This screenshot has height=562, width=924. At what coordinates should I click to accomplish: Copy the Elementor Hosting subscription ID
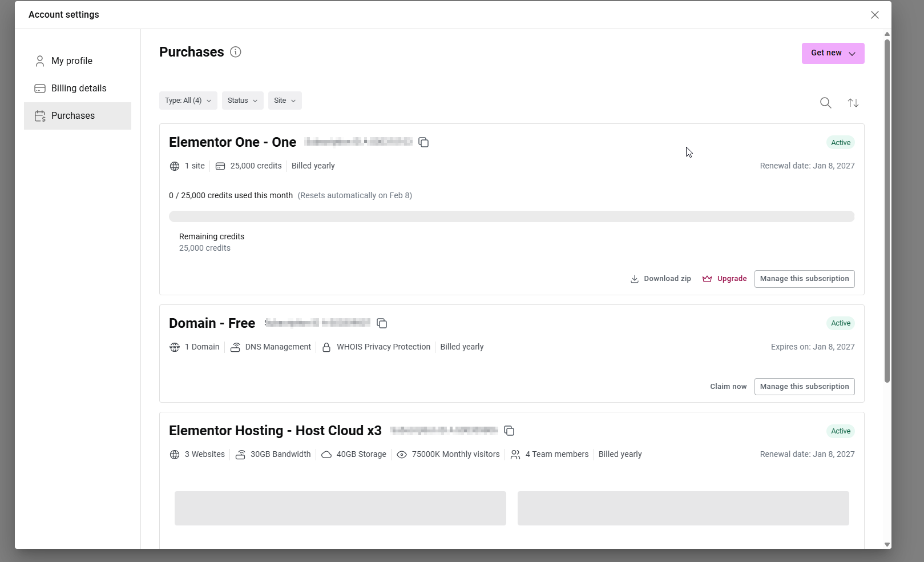coord(509,431)
